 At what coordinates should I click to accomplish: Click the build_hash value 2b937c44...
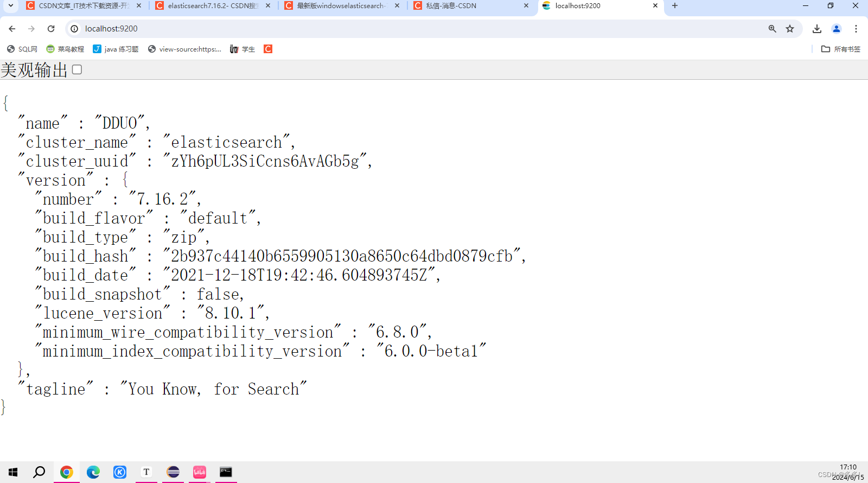click(342, 256)
